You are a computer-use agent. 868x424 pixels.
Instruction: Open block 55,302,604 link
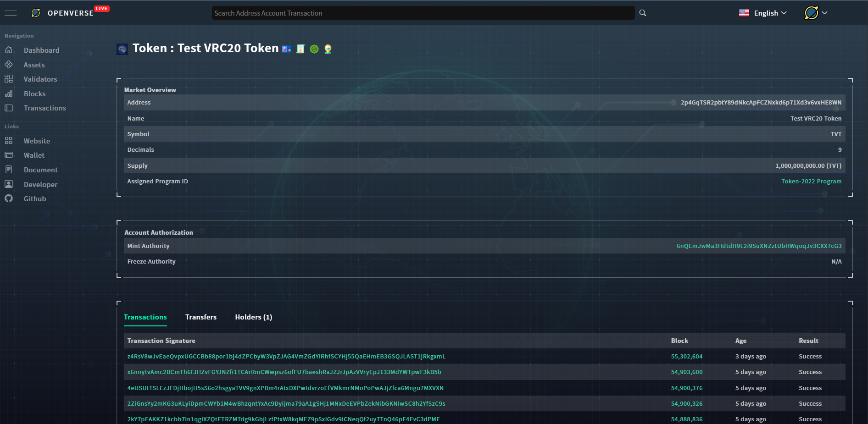pyautogui.click(x=686, y=357)
